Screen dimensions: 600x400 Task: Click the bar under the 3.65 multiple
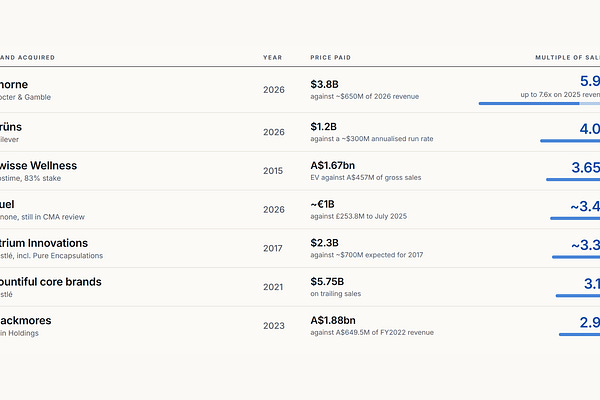[573, 180]
